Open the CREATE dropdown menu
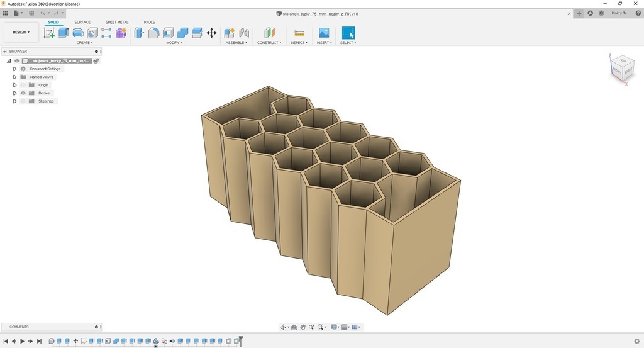The image size is (644, 348). point(85,43)
